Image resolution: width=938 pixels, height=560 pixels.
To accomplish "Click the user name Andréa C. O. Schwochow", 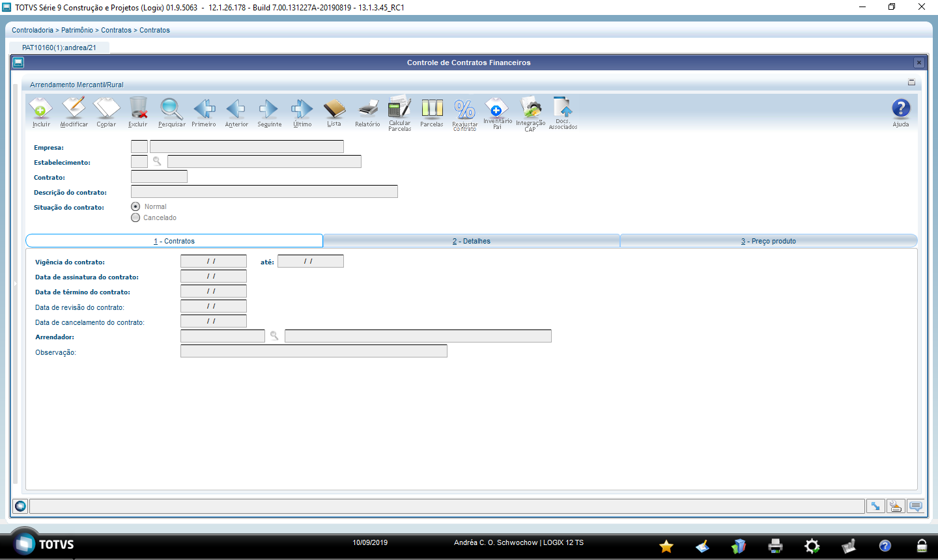I will (496, 542).
